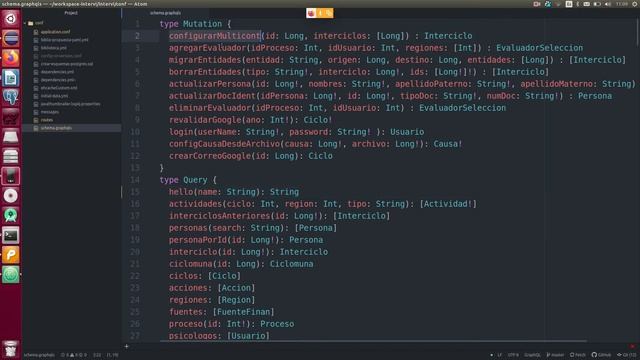Open the disc icon in the dock
The image size is (640, 360).
(x=11, y=196)
